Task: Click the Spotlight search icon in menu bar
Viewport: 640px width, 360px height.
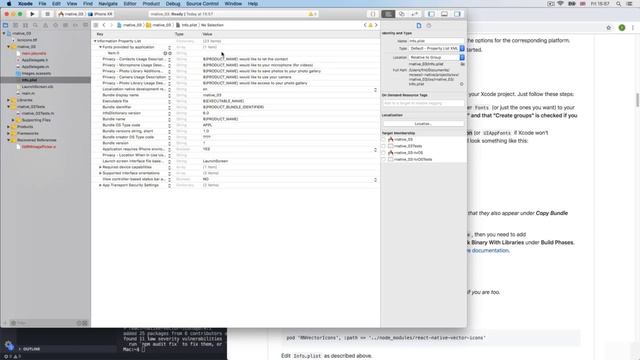Action: click(x=618, y=4)
